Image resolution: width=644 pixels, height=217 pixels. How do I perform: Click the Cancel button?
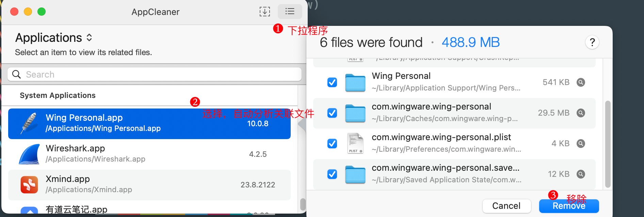coord(506,206)
